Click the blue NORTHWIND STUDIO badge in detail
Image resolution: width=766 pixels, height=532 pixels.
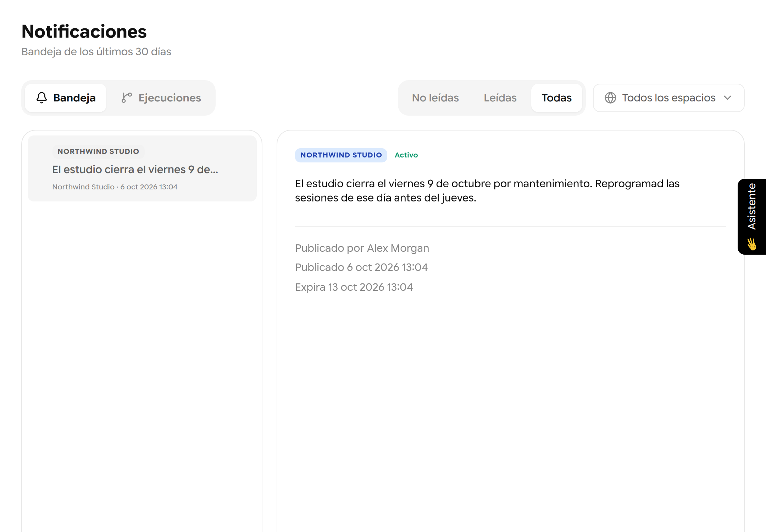point(341,155)
